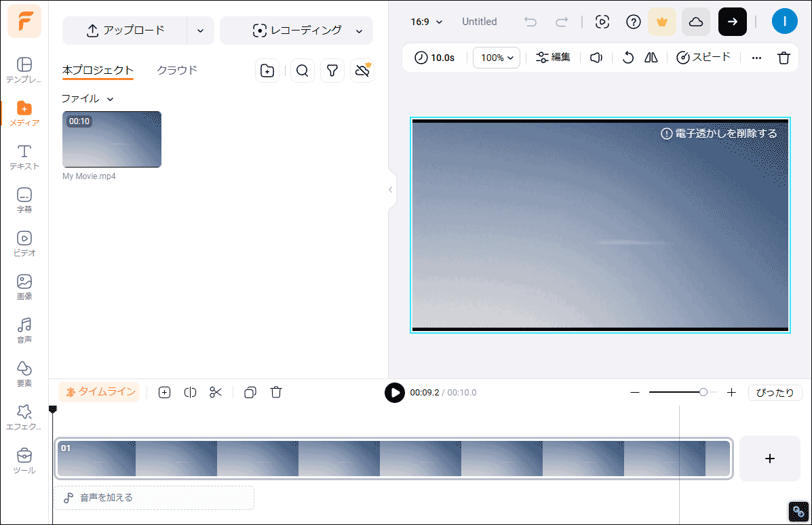Open the FlexClip home logo

point(24,21)
